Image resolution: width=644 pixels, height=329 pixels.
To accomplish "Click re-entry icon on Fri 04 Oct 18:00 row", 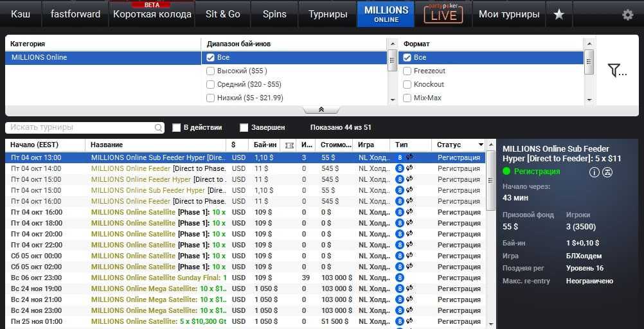I will [x=409, y=222].
